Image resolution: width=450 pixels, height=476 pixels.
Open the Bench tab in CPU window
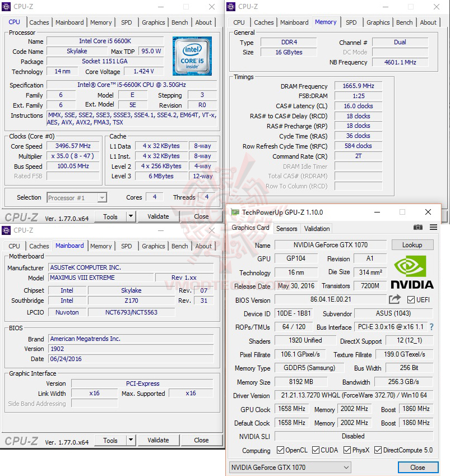(x=180, y=22)
